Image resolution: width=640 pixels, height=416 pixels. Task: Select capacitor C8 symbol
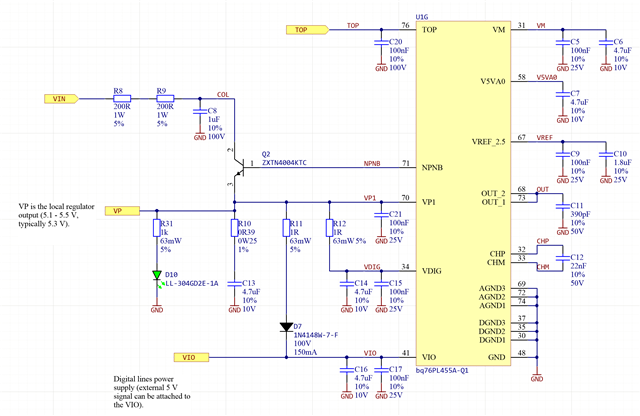200,112
